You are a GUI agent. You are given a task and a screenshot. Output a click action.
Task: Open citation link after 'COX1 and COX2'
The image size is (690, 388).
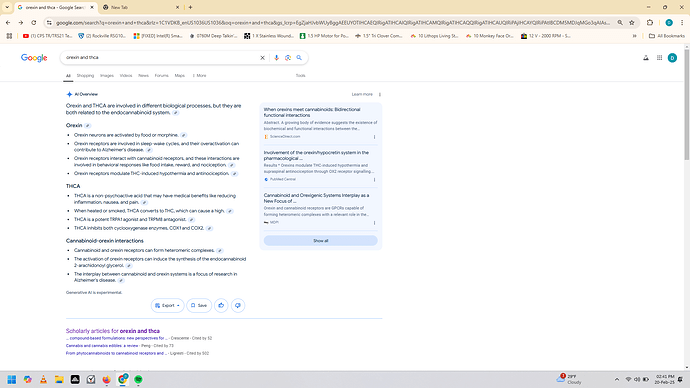(209, 228)
